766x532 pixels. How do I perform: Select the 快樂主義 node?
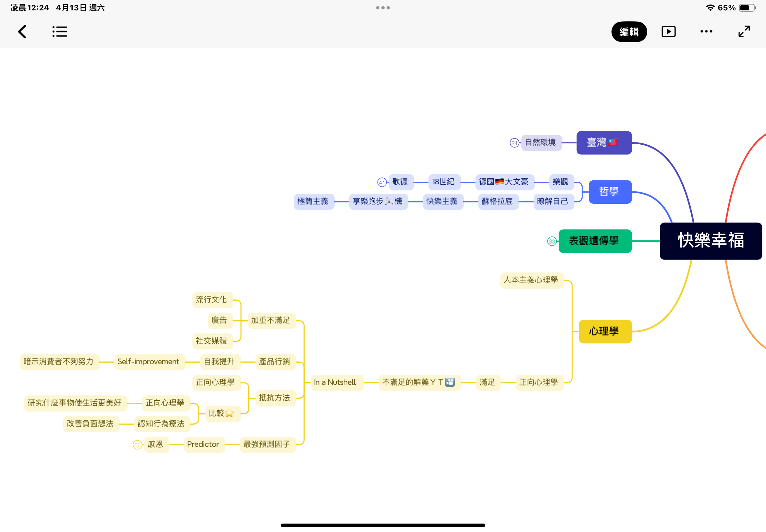point(443,201)
